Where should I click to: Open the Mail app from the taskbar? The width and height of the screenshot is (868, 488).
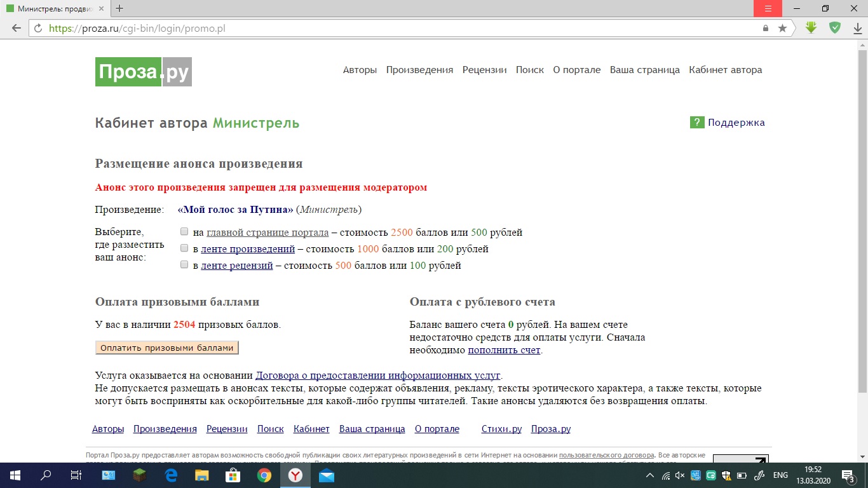(x=327, y=475)
